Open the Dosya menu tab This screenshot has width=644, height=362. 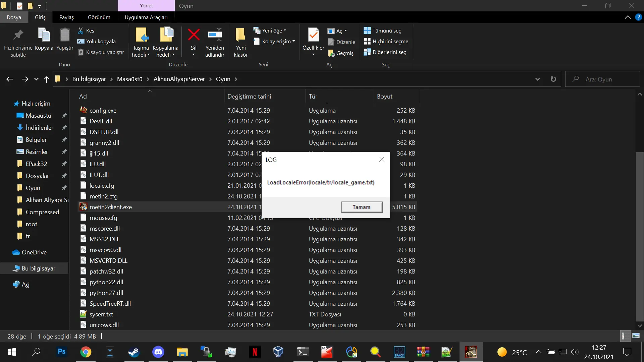point(14,17)
